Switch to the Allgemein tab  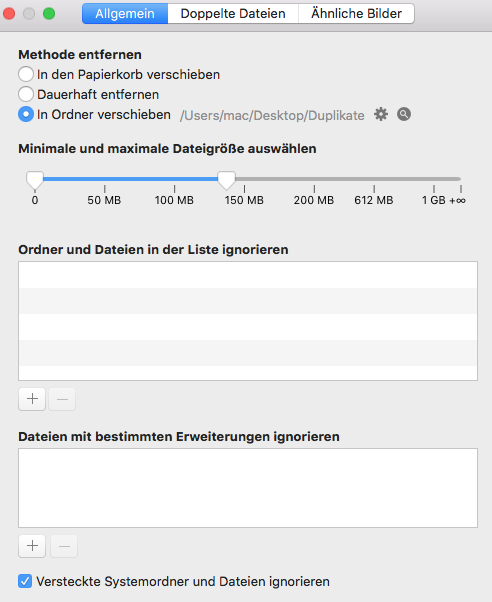tap(125, 13)
